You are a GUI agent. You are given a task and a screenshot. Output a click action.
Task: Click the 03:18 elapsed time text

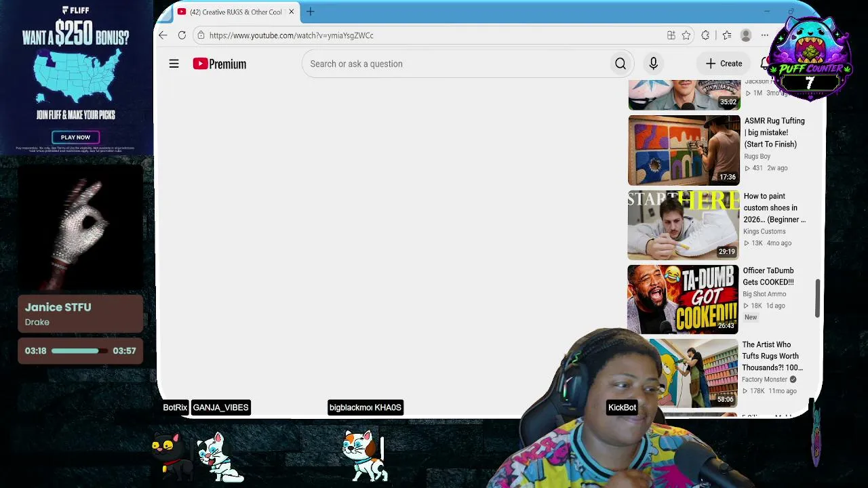pyautogui.click(x=35, y=350)
